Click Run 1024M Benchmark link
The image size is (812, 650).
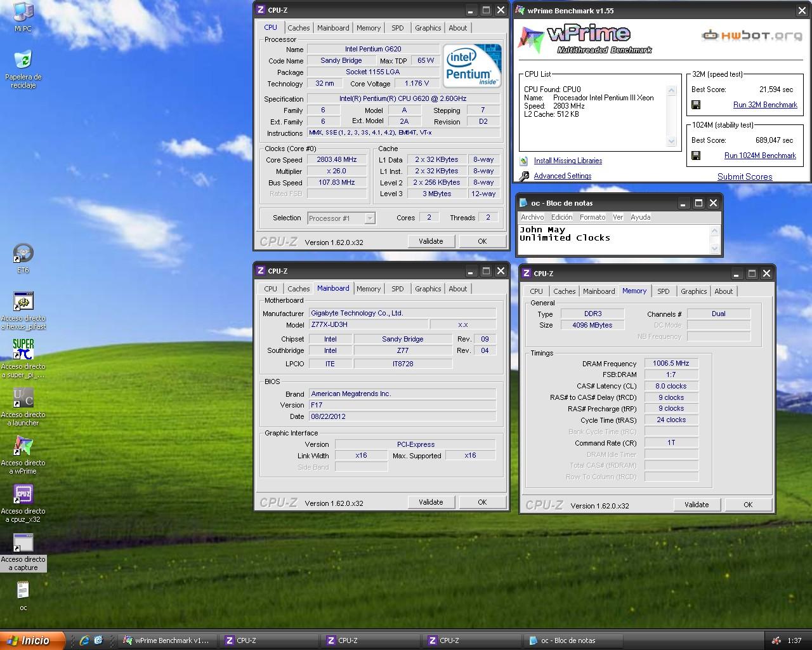760,156
